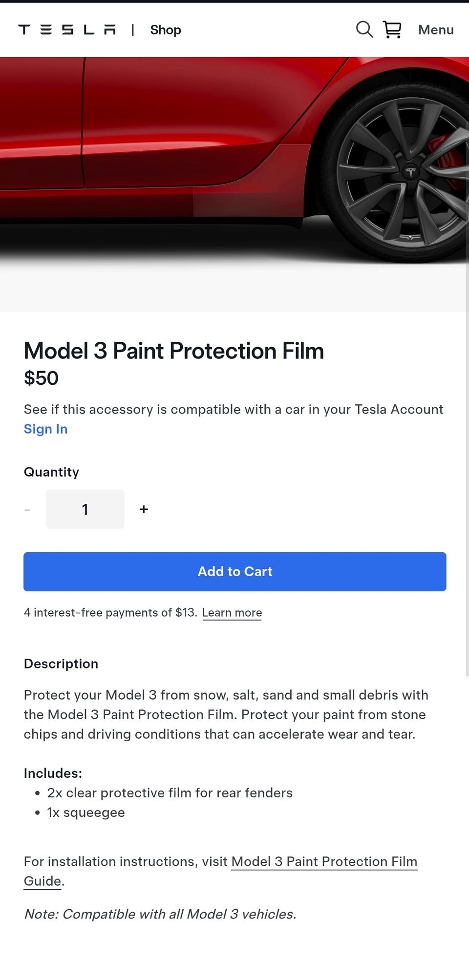This screenshot has width=469, height=980.
Task: Click the Tesla wheel center cap emblem
Action: pos(410,172)
